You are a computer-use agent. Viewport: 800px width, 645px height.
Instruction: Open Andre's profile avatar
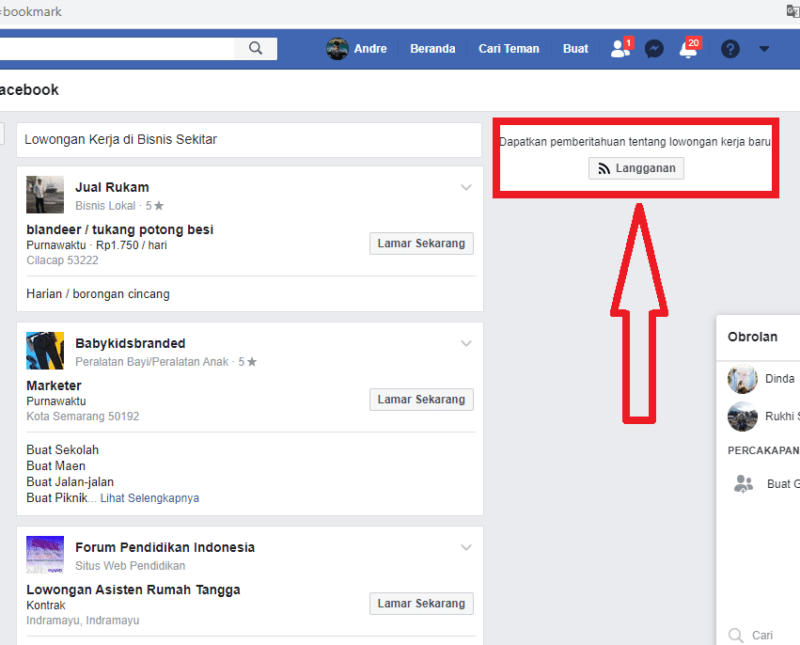[x=337, y=49]
